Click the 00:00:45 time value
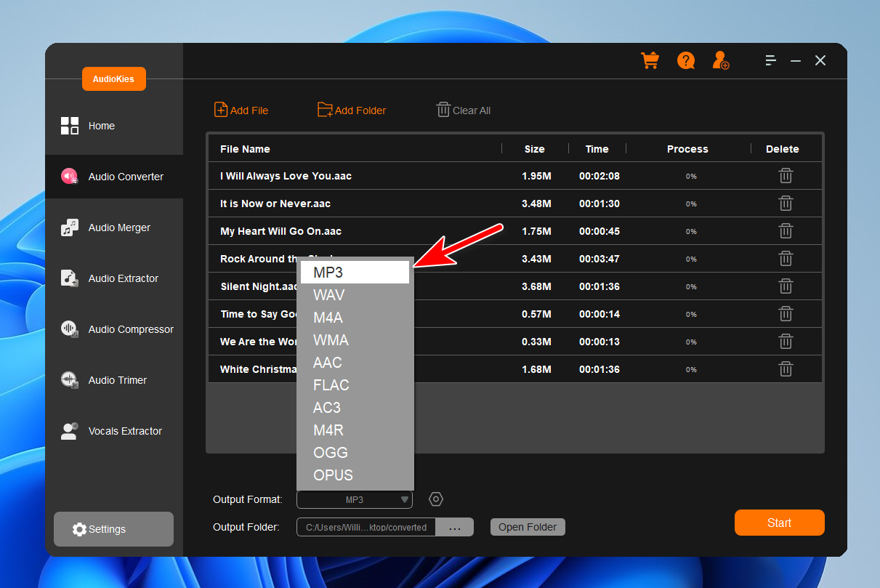 click(599, 231)
